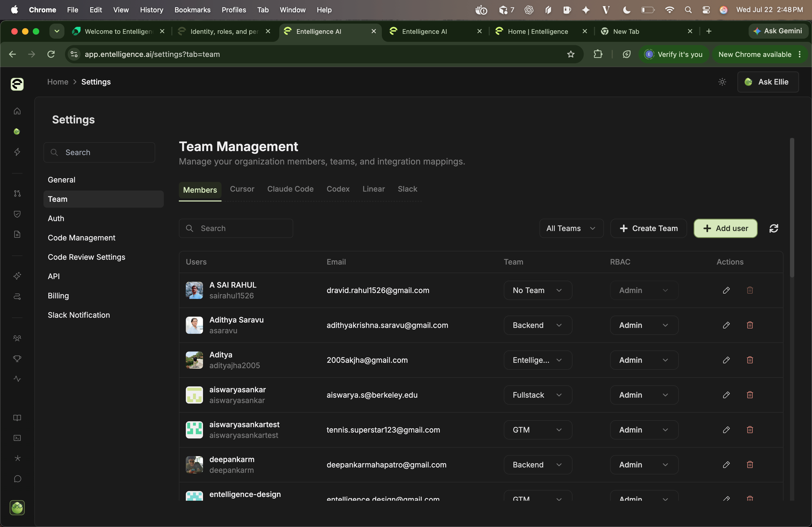This screenshot has width=812, height=527.
Task: Open the trophy sidebar icon
Action: pyautogui.click(x=17, y=358)
